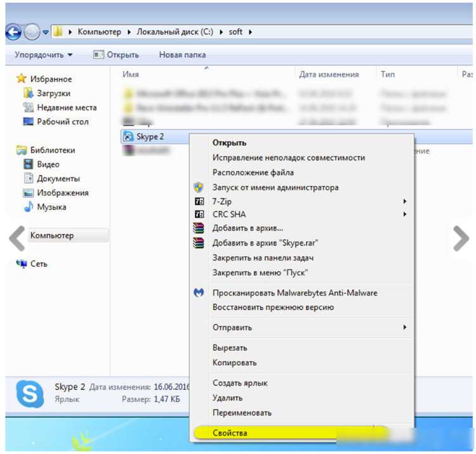The height and width of the screenshot is (454, 476).
Task: Choose Переименовать from context menu
Action: [242, 412]
